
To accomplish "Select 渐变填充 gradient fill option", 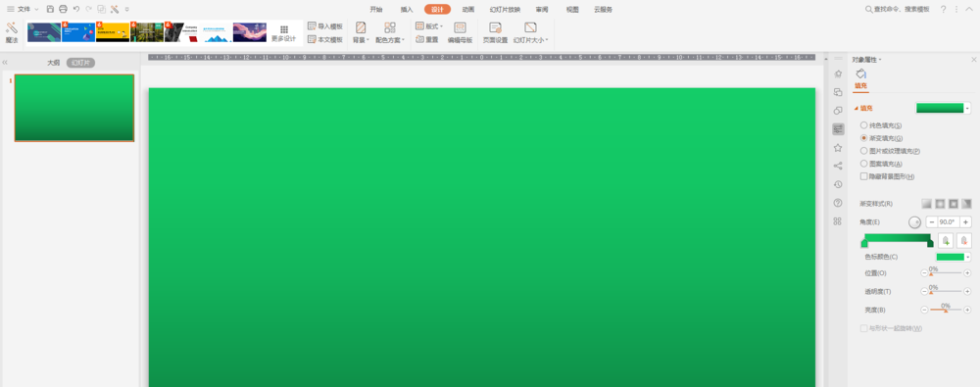I will 881,138.
